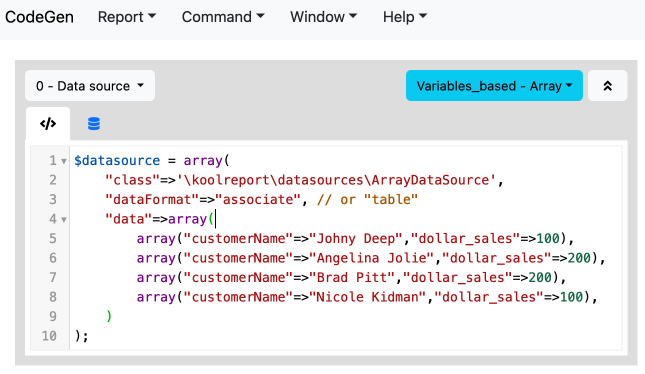This screenshot has height=374, width=645.
Task: Fold code at line 4 arrow
Action: click(x=64, y=220)
